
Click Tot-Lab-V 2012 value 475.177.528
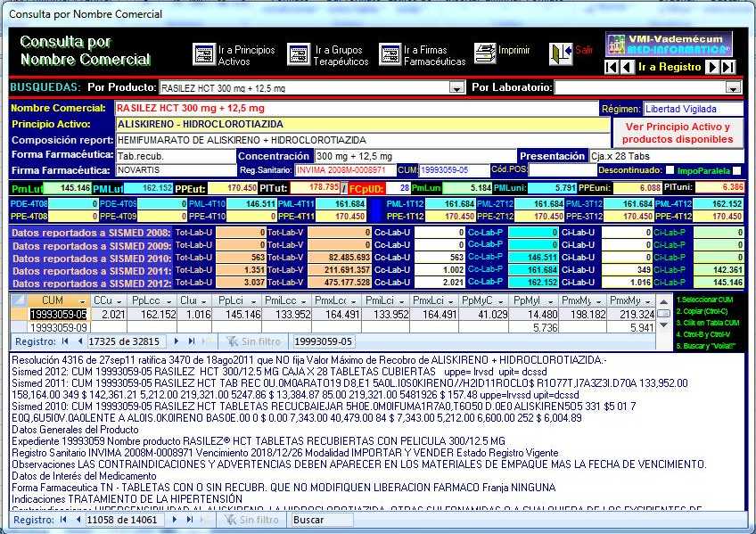340,283
